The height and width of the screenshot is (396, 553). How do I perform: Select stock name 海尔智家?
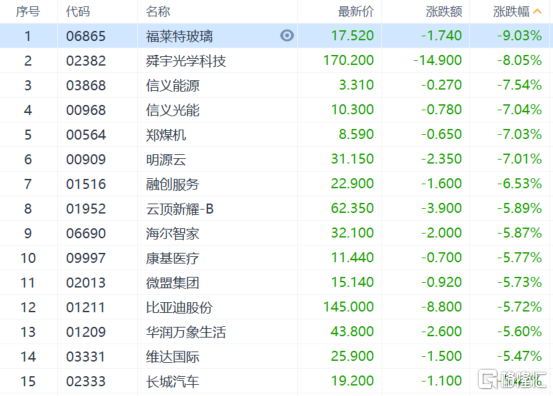click(173, 233)
